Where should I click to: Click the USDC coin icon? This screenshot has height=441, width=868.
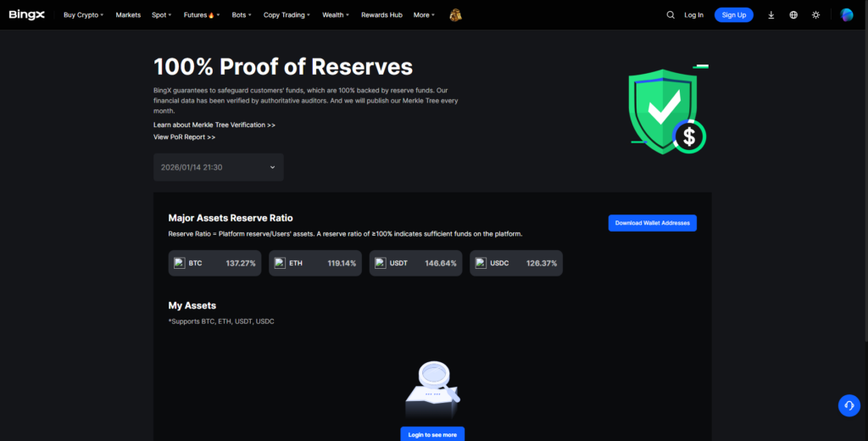point(481,263)
